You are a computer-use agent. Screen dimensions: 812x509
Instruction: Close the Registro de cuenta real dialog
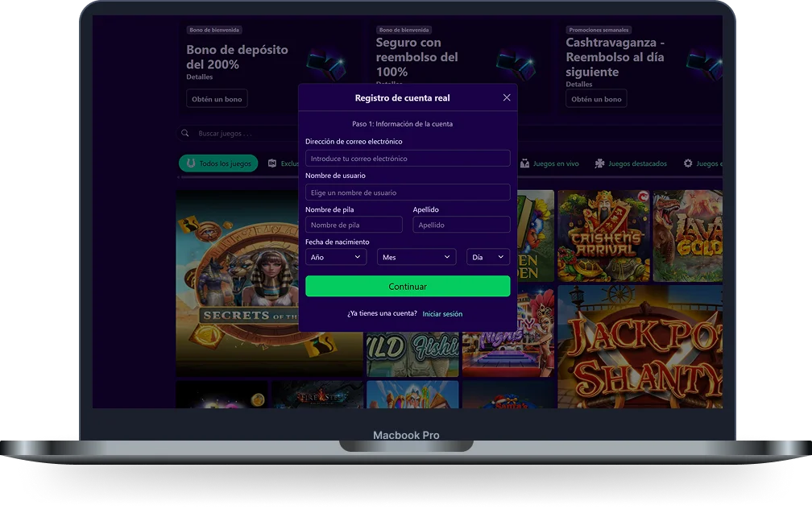(x=507, y=98)
